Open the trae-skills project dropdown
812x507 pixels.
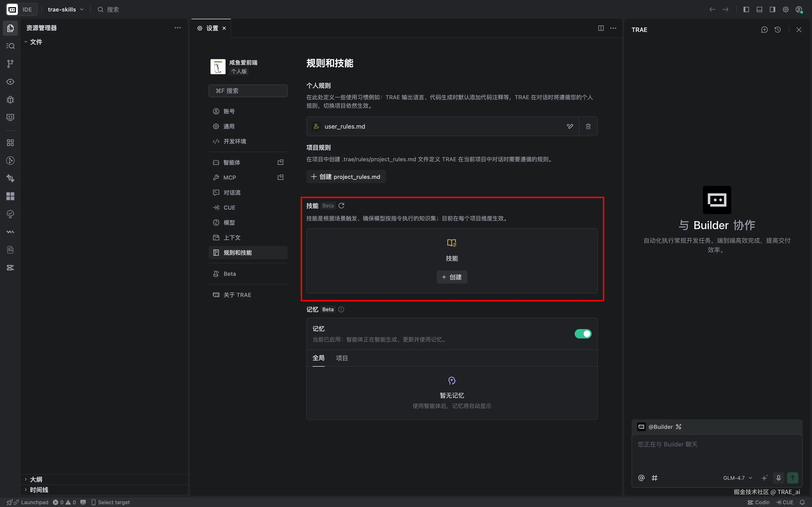tap(65, 9)
